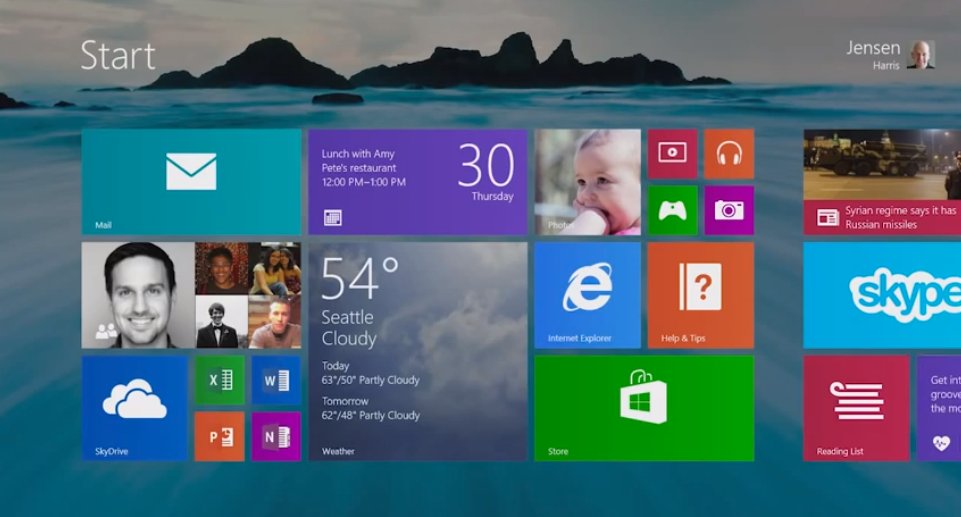Viewport: 961px width, 517px height.
Task: Open the Skype tile
Action: click(882, 294)
